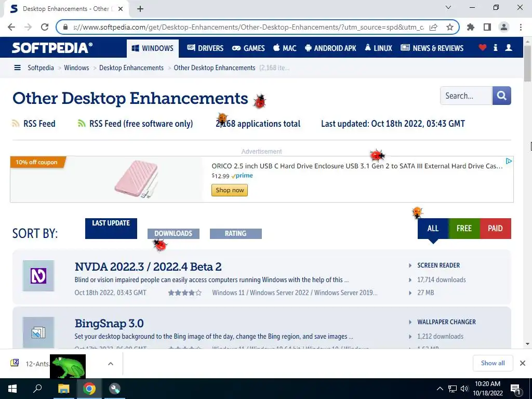Go to Desktop Enhancements breadcrumb link
This screenshot has height=399, width=532.
(131, 68)
